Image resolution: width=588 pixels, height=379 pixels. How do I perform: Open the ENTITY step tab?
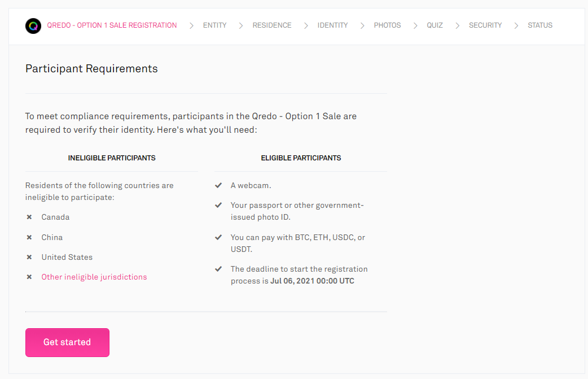pyautogui.click(x=214, y=25)
